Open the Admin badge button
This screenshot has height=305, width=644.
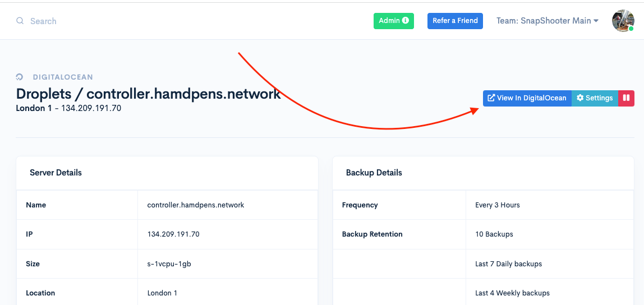tap(393, 21)
